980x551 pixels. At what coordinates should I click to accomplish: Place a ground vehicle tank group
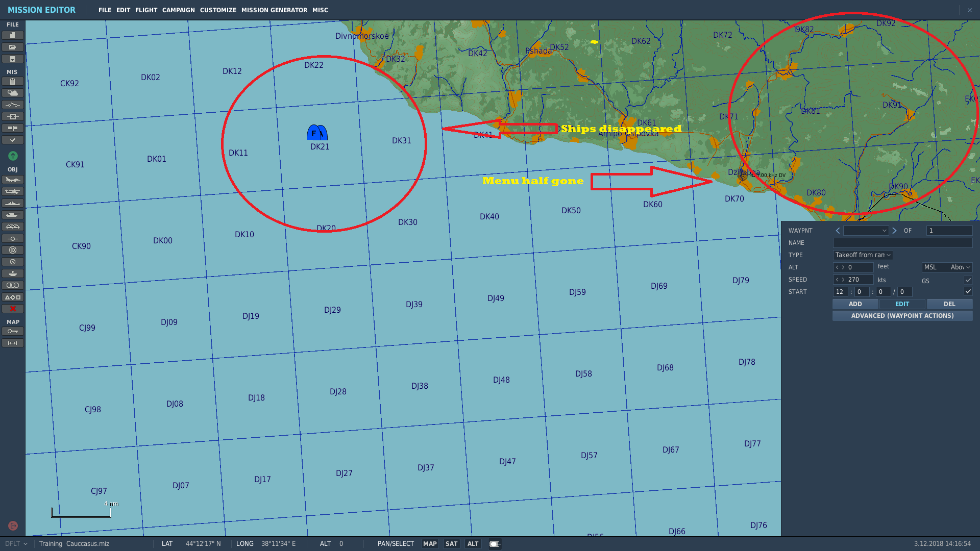(x=13, y=215)
